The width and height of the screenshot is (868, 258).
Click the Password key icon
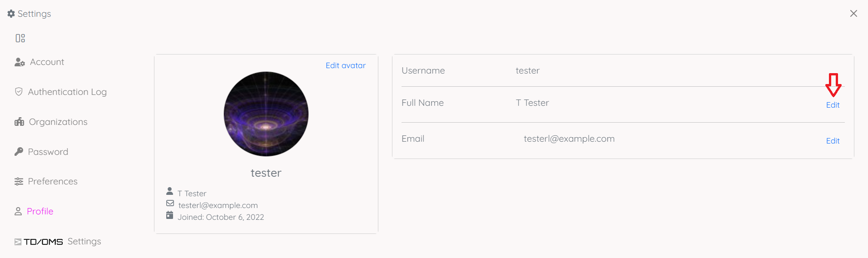click(x=19, y=152)
